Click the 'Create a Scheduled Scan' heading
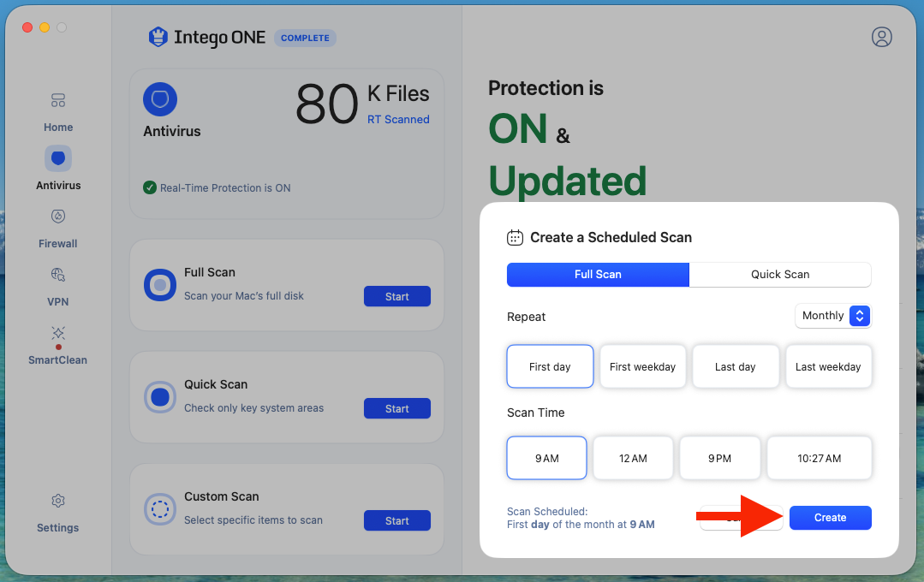Screen dimensions: 924x582 point(611,237)
